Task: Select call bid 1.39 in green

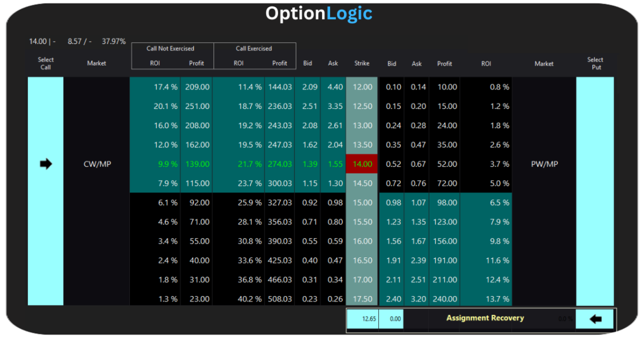Action: coord(310,164)
